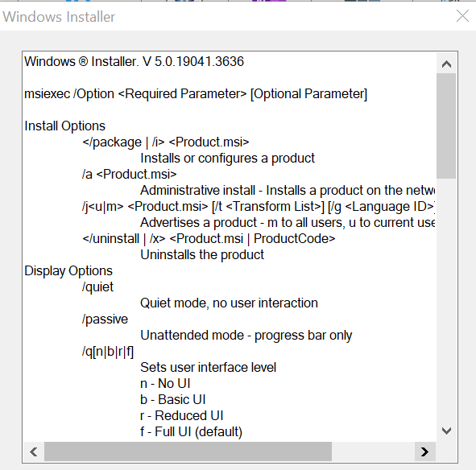The image size is (476, 470).
Task: Click the horizontal scrollbar thumb
Action: 188,451
